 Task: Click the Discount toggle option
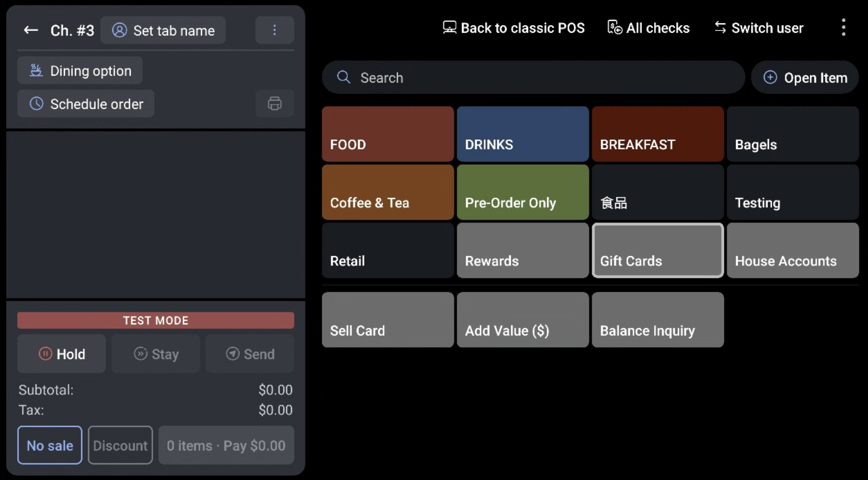(119, 445)
